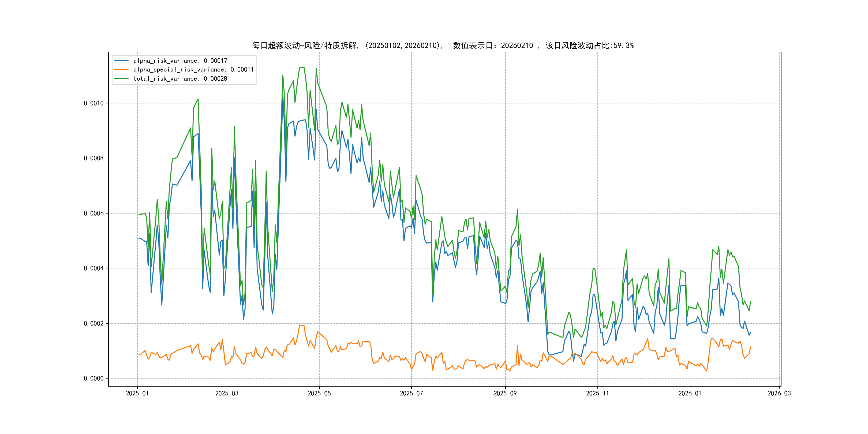Viewport: 868px width, 434px height.
Task: Click the 2025-07 x-axis tick label
Action: click(x=411, y=393)
